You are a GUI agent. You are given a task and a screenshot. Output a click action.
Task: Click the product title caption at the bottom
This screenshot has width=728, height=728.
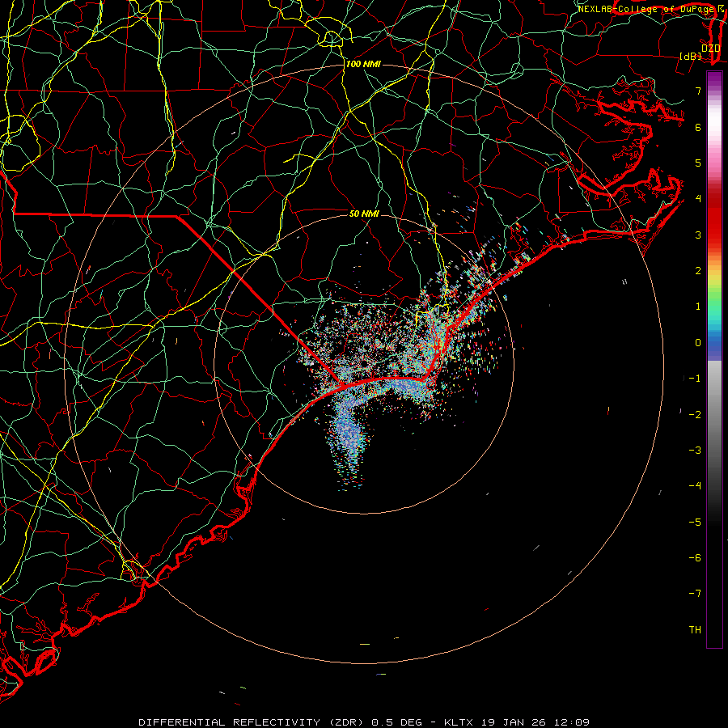[x=364, y=722]
